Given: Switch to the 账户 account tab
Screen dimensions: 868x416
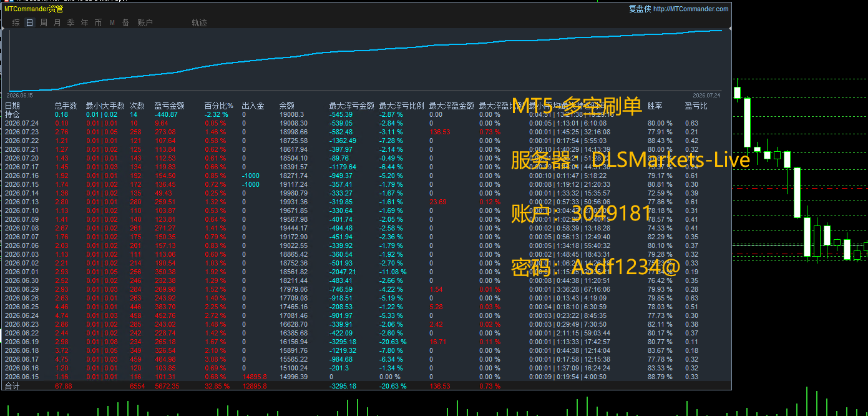Looking at the screenshot, I should click(145, 22).
